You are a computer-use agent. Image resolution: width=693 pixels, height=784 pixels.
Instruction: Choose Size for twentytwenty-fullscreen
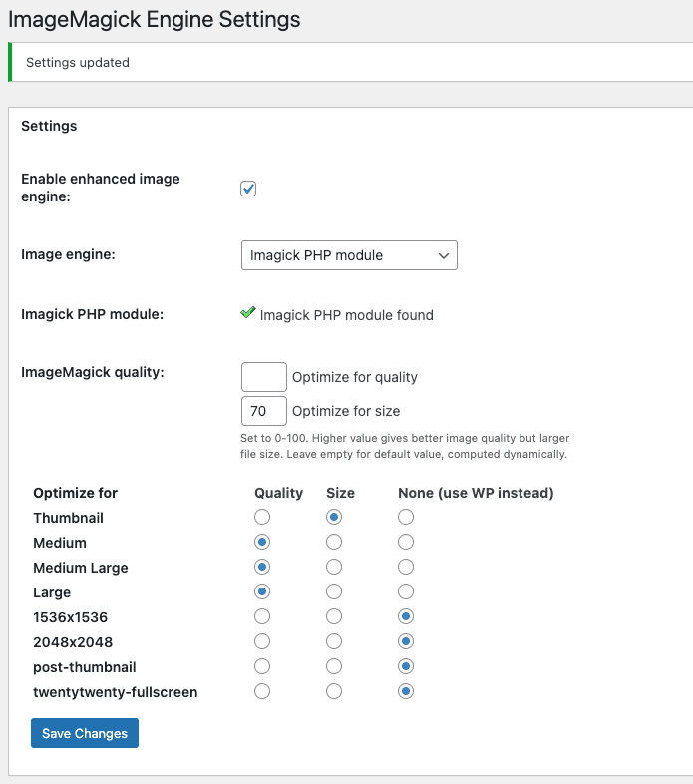click(x=334, y=691)
